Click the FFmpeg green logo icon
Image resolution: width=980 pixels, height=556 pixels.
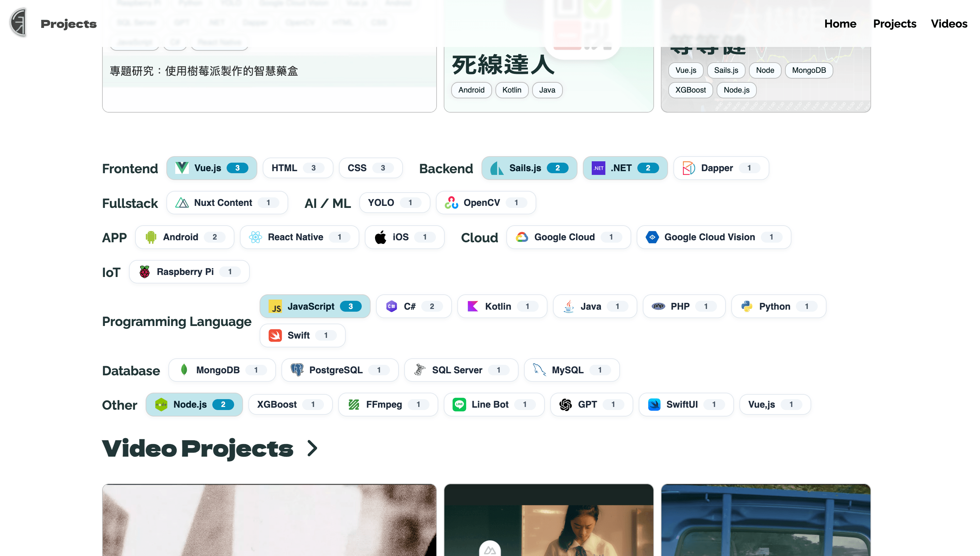pos(354,405)
